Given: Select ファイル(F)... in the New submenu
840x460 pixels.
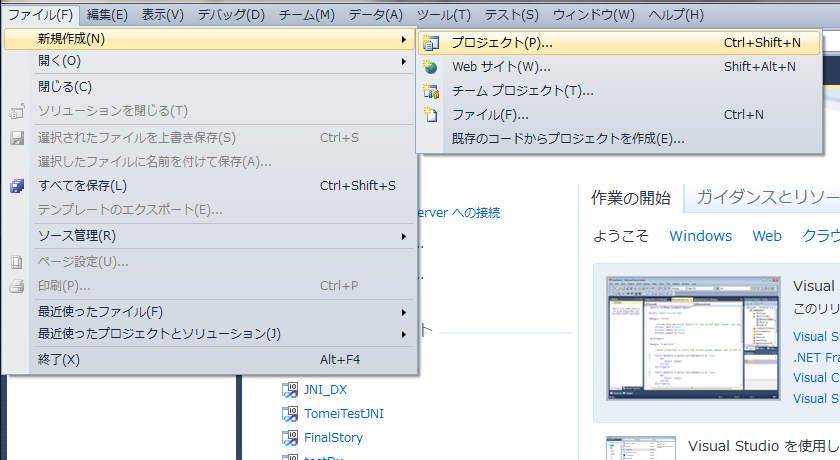Looking at the screenshot, I should point(619,115).
